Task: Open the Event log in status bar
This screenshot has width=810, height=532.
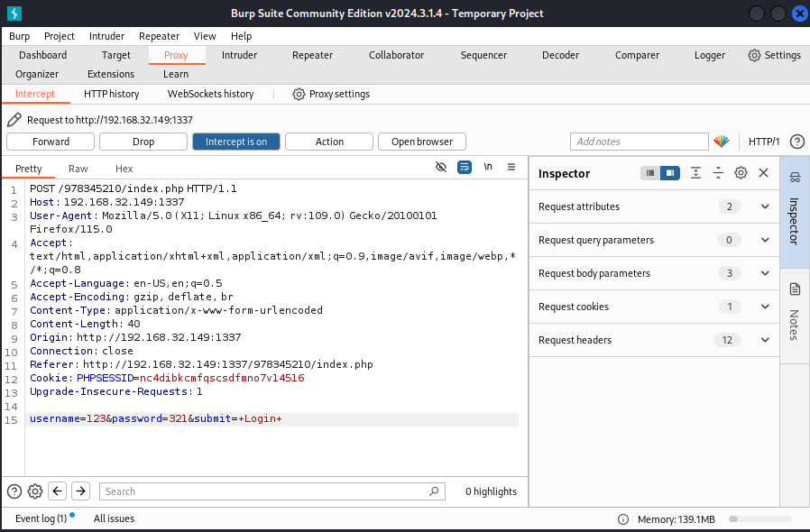Action: coord(41,518)
